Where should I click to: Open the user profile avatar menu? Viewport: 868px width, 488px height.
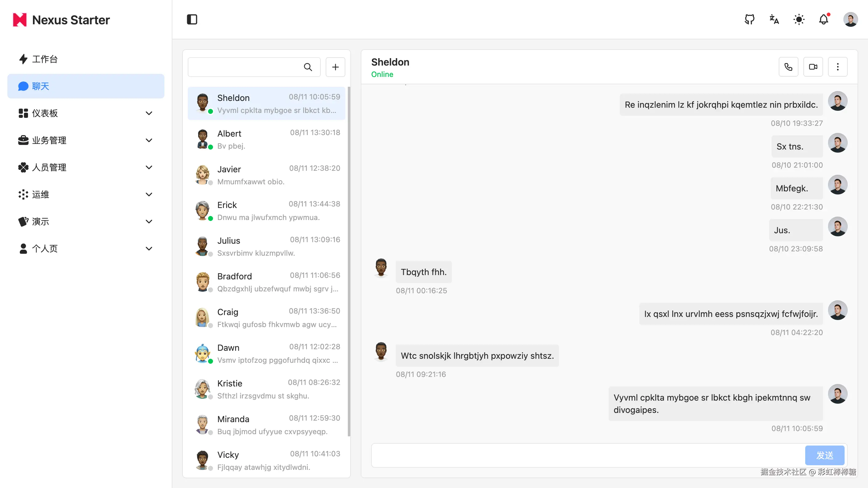pyautogui.click(x=850, y=19)
